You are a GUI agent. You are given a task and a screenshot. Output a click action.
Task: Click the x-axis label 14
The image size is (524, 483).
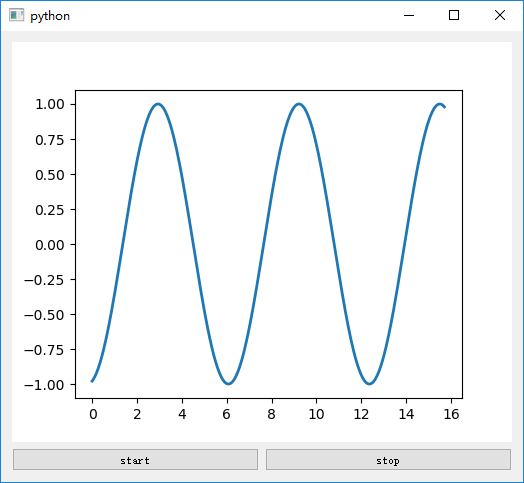[406, 414]
